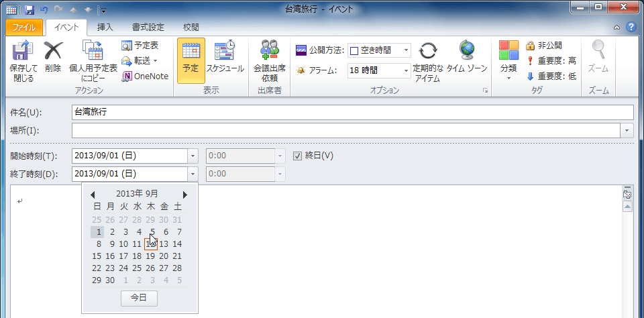The height and width of the screenshot is (318, 644).
Task: Invite attendees with 会議出席依頼
Action: (x=269, y=61)
